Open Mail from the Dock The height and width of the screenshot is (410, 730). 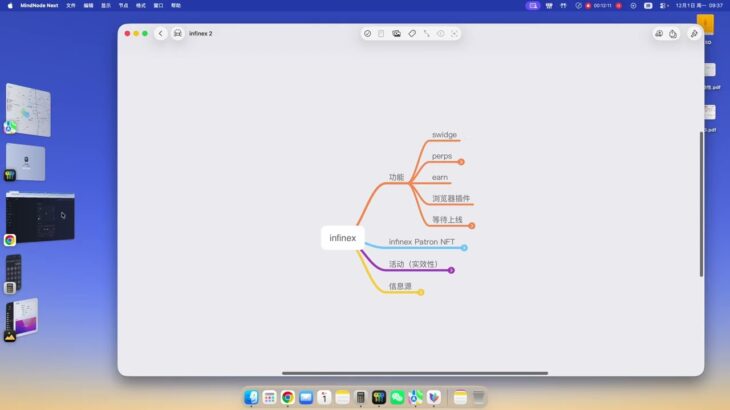306,397
